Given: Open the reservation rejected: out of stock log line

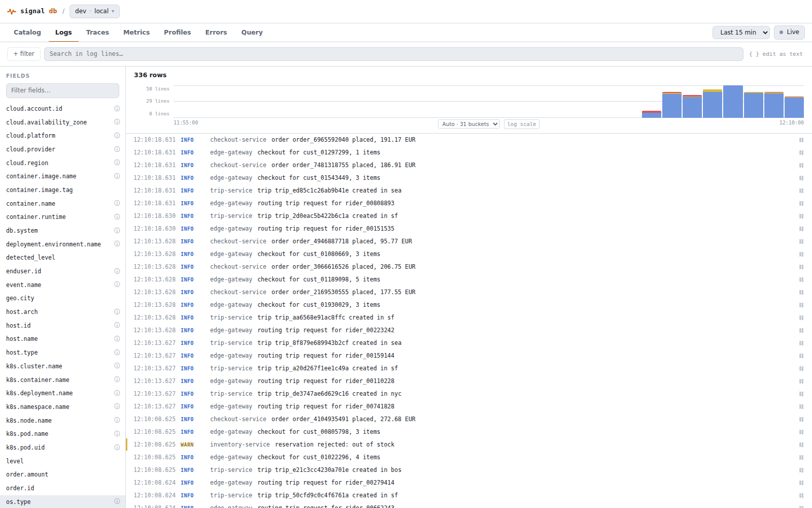Looking at the screenshot, I should click(469, 444).
